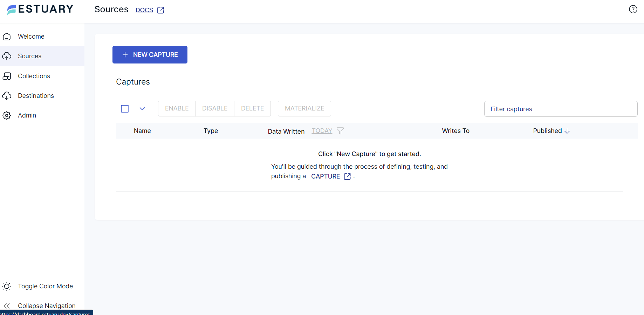Click the Destinations cloud download icon
The image size is (644, 315).
(x=7, y=96)
